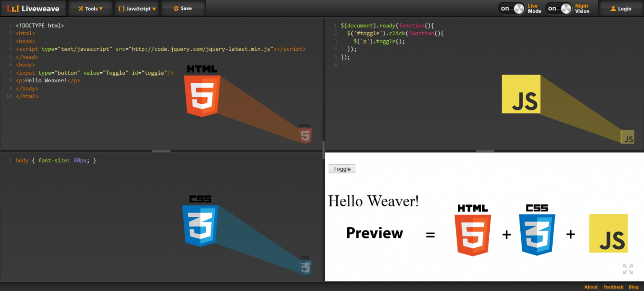This screenshot has height=291, width=644.
Task: Click the small CSS3 badge in CSS pane corner
Action: (305, 265)
